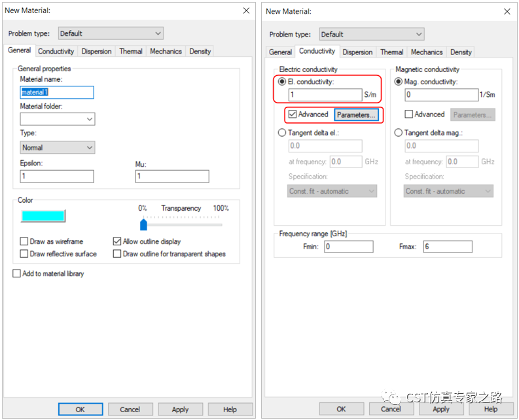Click OK in the left dialog

pyautogui.click(x=81, y=409)
